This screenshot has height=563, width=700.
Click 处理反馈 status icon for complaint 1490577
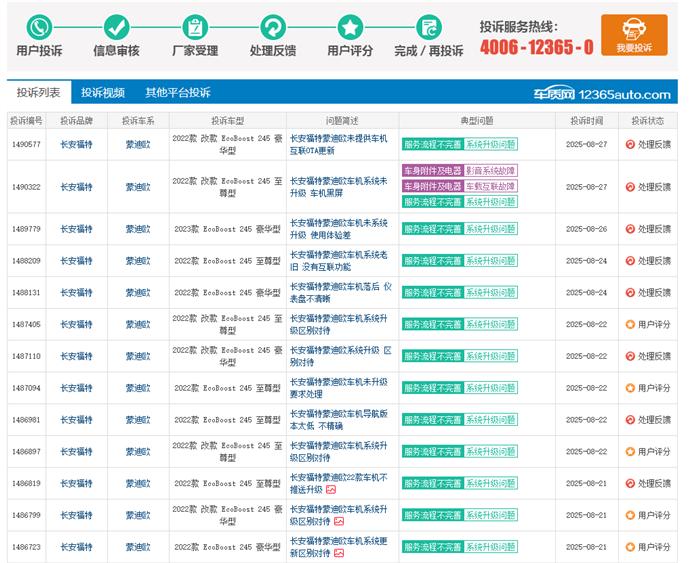630,144
